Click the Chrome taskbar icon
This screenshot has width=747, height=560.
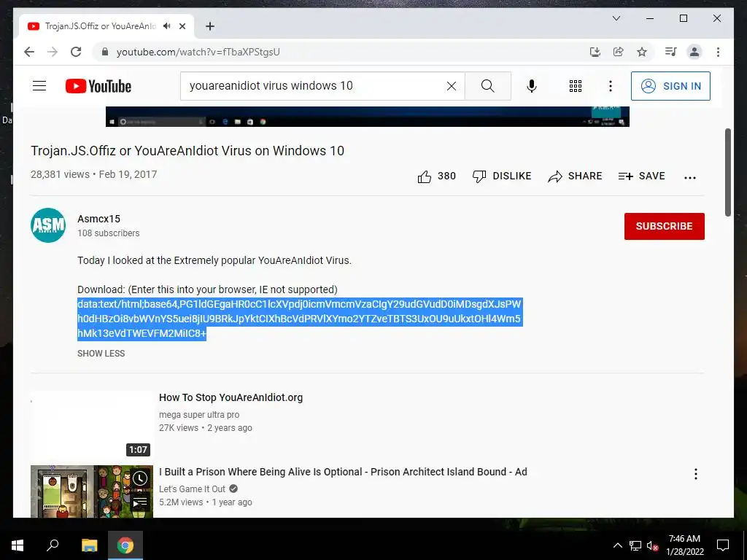[x=125, y=545]
